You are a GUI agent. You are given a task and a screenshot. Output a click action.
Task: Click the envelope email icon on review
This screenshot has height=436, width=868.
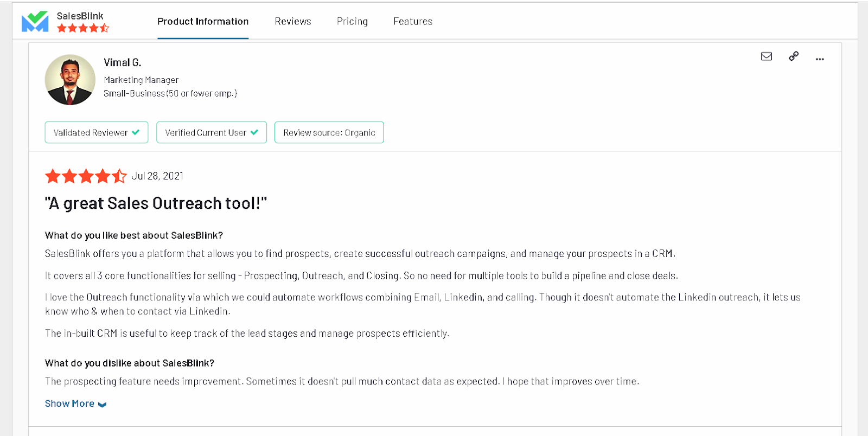766,56
